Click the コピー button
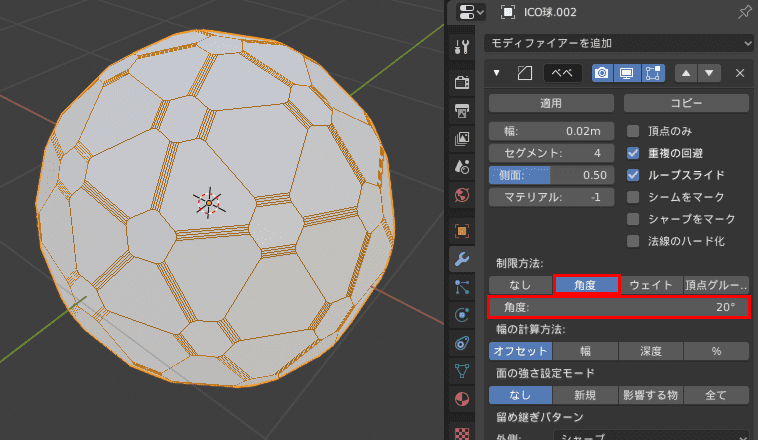This screenshot has height=440, width=758. pyautogui.click(x=686, y=103)
